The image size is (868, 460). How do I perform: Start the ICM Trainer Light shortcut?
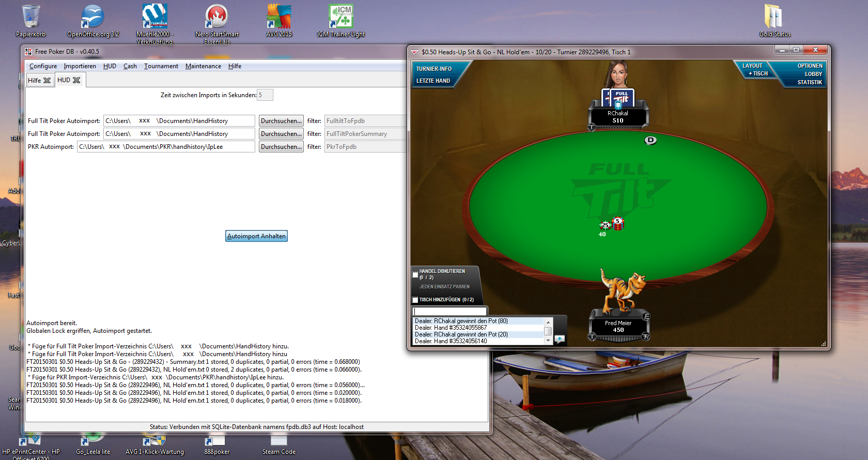(x=340, y=21)
